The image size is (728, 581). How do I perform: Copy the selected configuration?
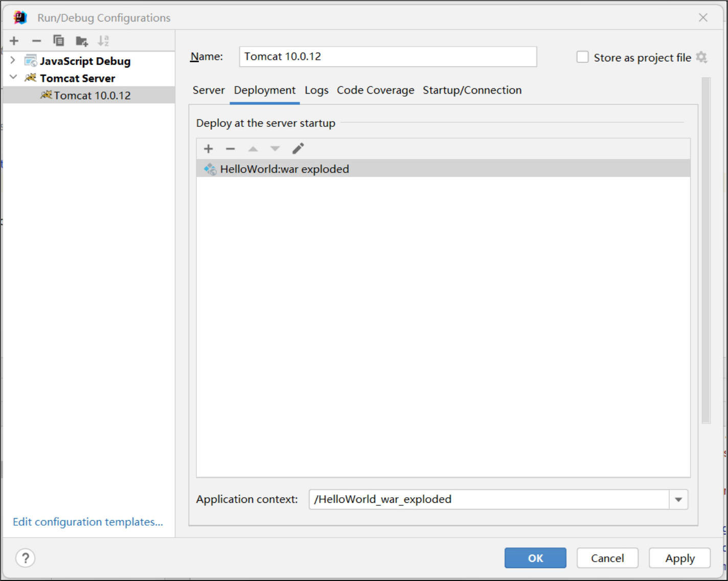click(x=59, y=41)
